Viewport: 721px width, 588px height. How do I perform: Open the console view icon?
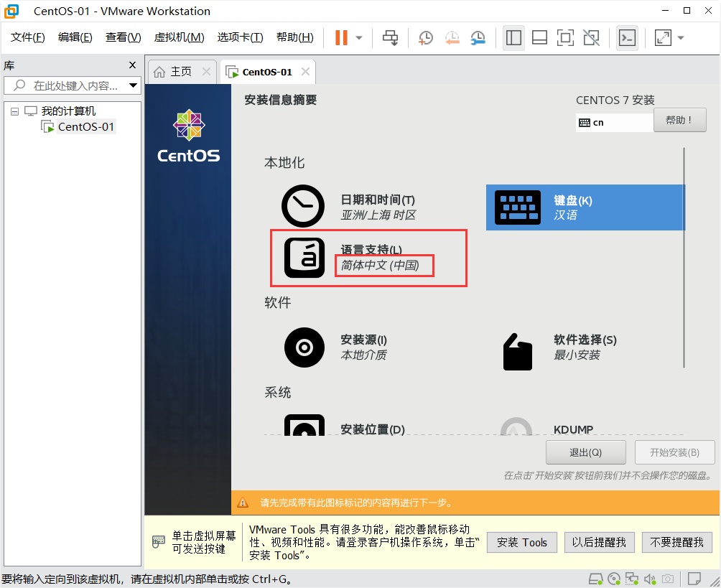coord(627,38)
